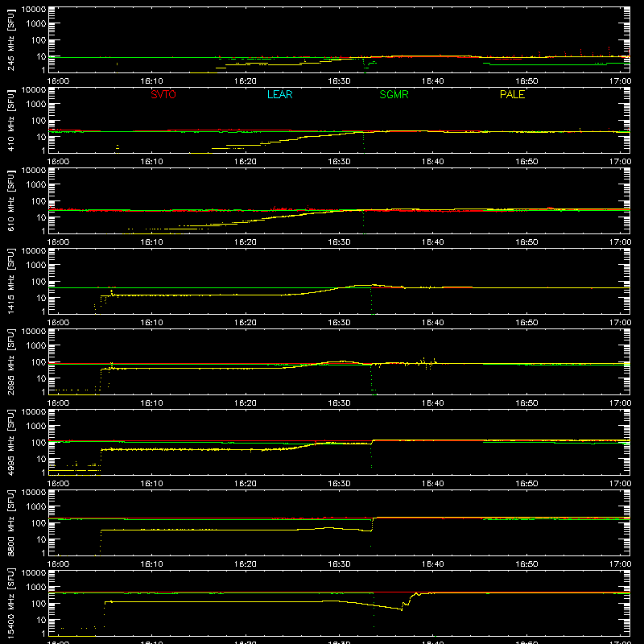The image size is (644, 644).
Task: Click the 10 y-axis value on the 8800 MHz plot
Action: pyautogui.click(x=41, y=539)
